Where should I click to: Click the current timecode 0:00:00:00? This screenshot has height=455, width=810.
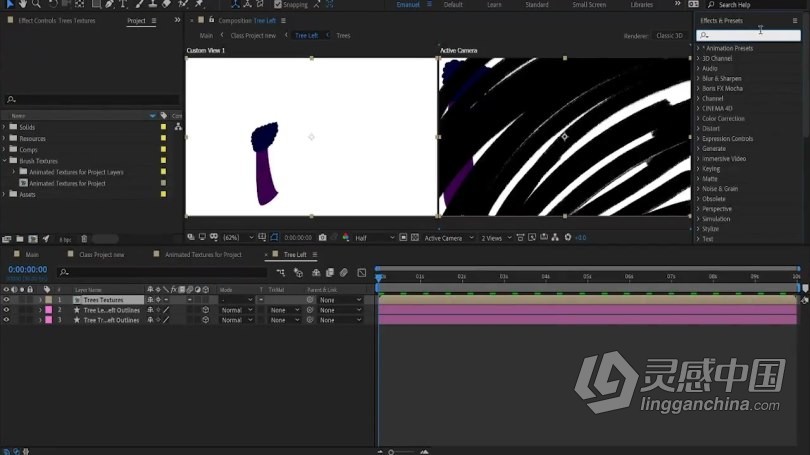point(27,270)
